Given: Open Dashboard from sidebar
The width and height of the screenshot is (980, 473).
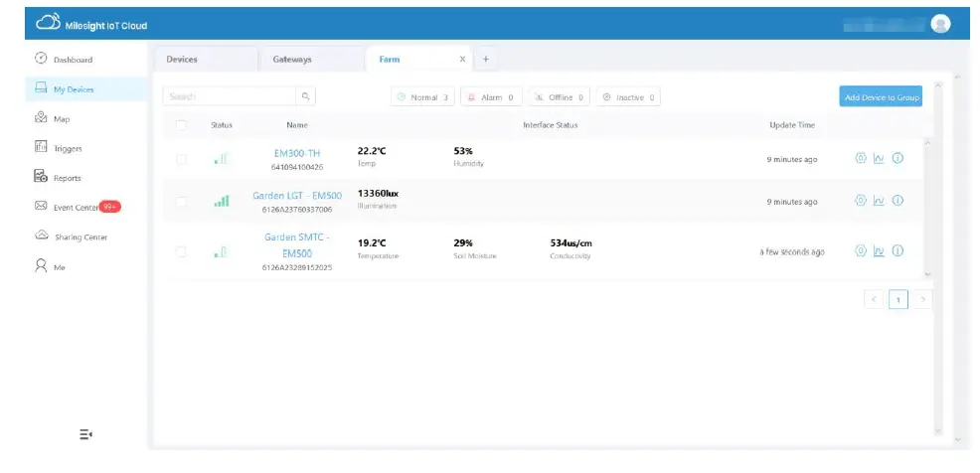Looking at the screenshot, I should click(86, 60).
